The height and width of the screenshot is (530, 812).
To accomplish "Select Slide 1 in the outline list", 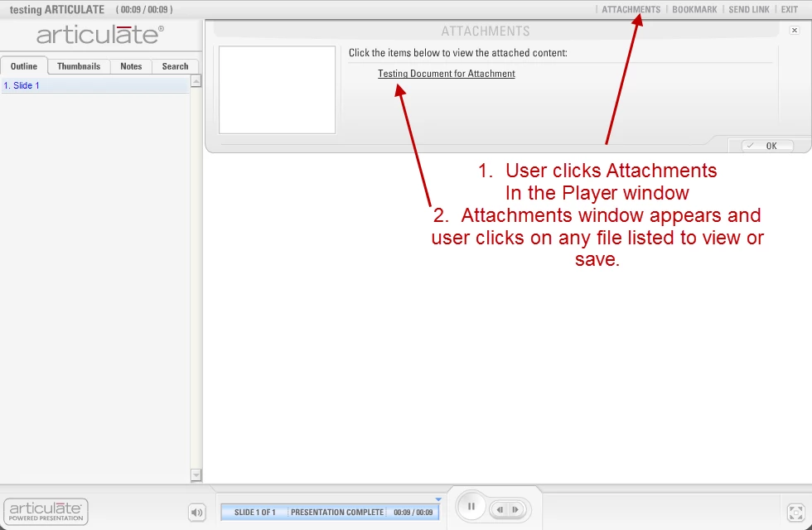I will tap(95, 85).
